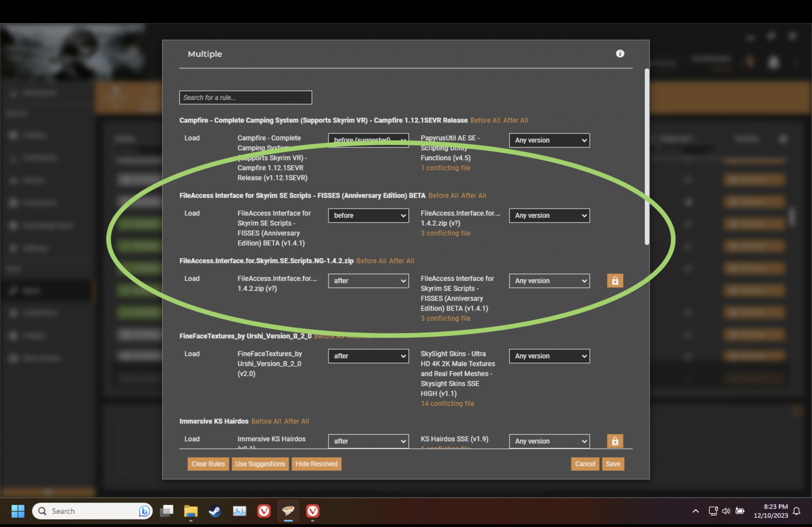Open File Explorer from the taskbar
The image size is (812, 527).
(x=191, y=511)
